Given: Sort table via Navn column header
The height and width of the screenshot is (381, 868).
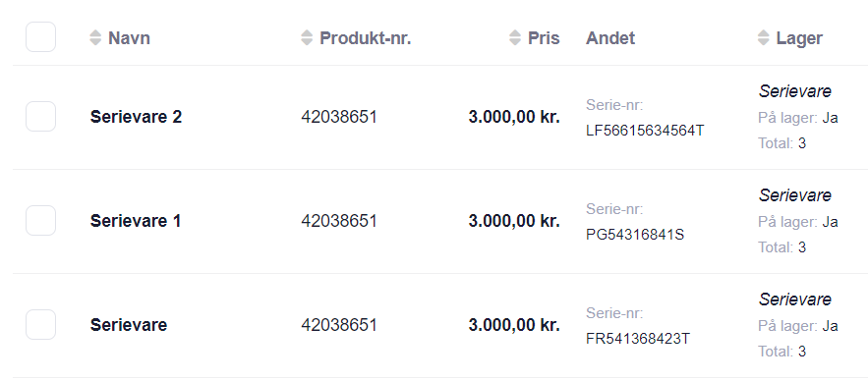Looking at the screenshot, I should [129, 38].
